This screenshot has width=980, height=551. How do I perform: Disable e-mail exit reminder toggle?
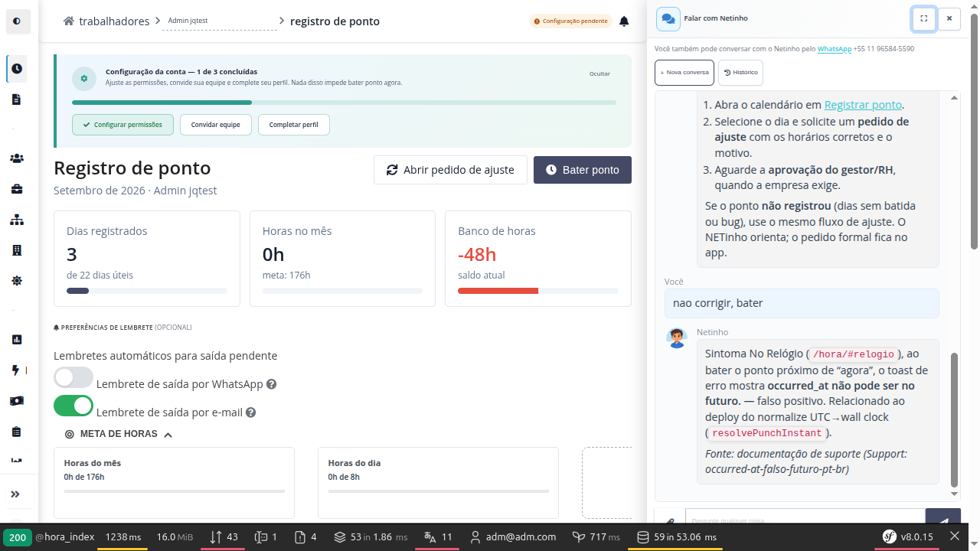[x=73, y=406]
